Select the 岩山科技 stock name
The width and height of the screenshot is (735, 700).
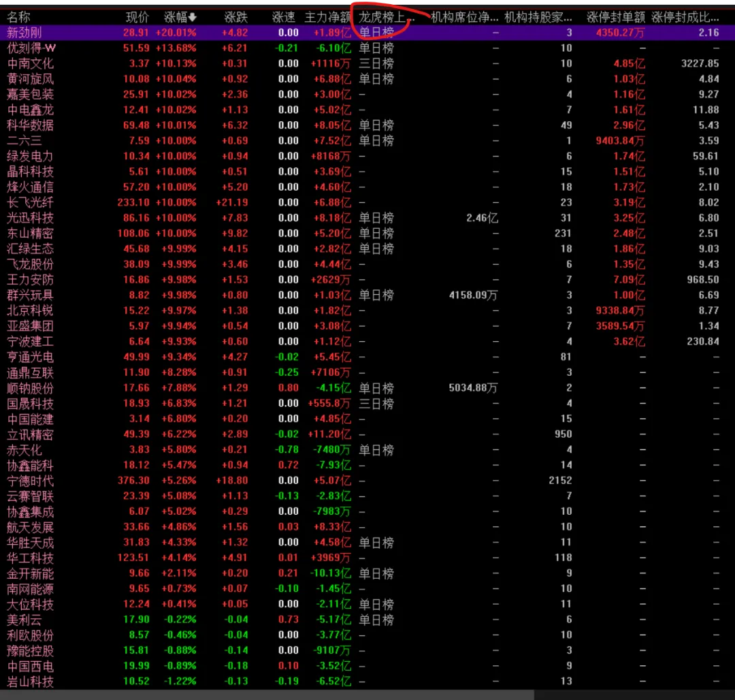pos(31,682)
